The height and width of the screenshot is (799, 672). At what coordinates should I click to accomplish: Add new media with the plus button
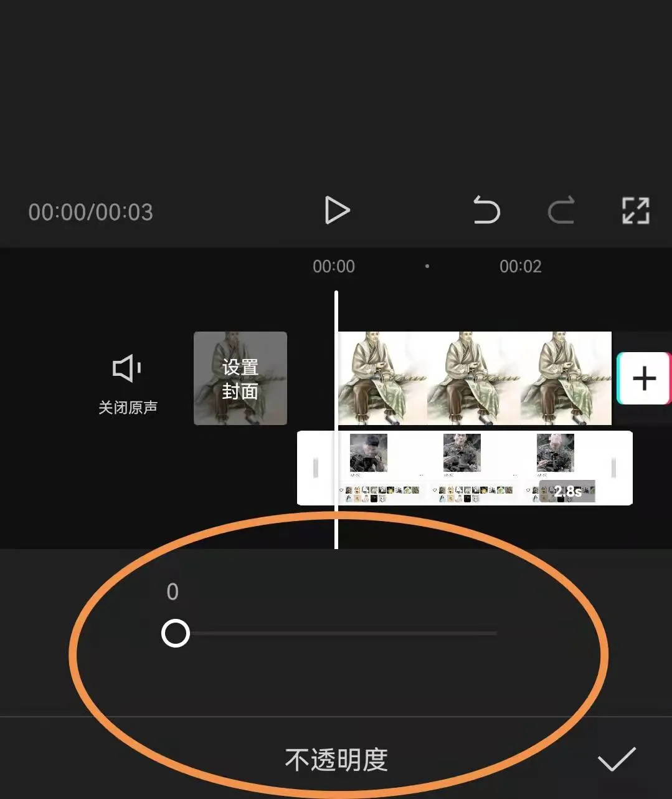point(643,378)
